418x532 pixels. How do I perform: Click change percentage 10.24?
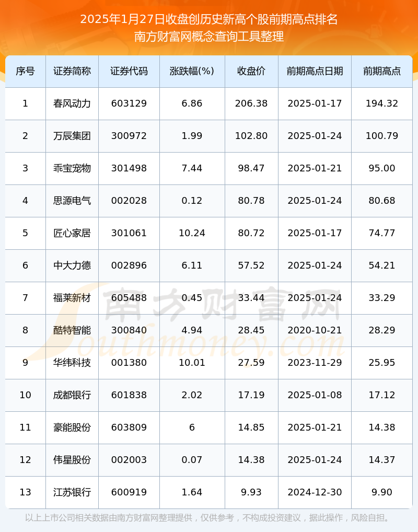(x=192, y=233)
